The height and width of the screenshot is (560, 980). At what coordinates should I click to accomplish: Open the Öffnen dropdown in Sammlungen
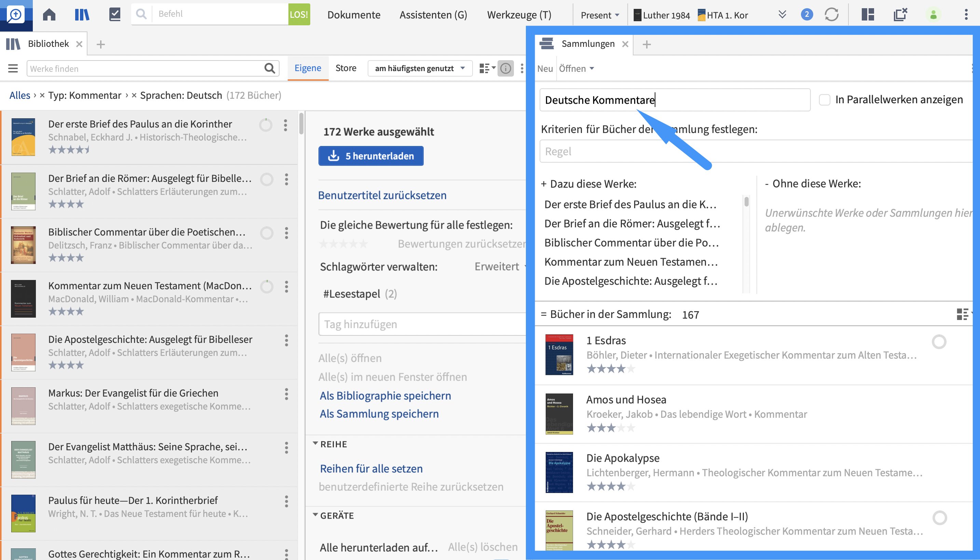point(576,68)
